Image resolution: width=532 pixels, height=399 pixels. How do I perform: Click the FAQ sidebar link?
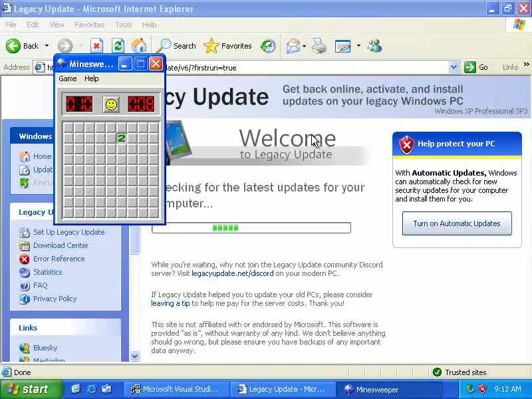pos(41,285)
